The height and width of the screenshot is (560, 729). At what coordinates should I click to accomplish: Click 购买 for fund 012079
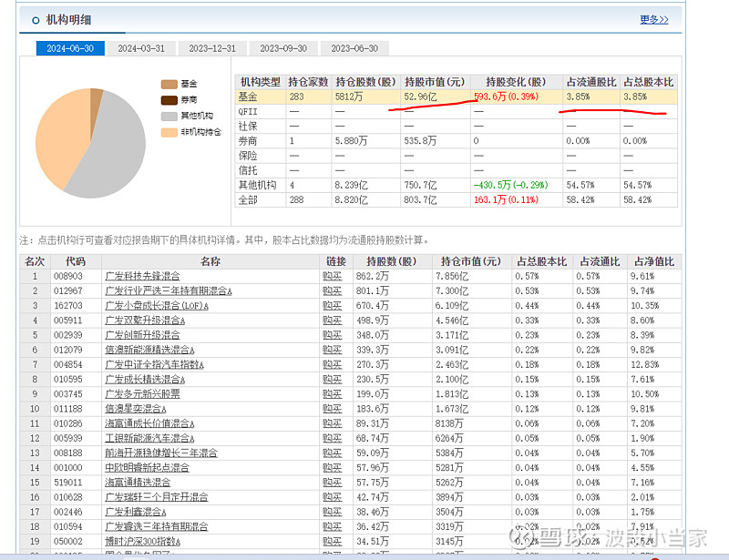333,350
